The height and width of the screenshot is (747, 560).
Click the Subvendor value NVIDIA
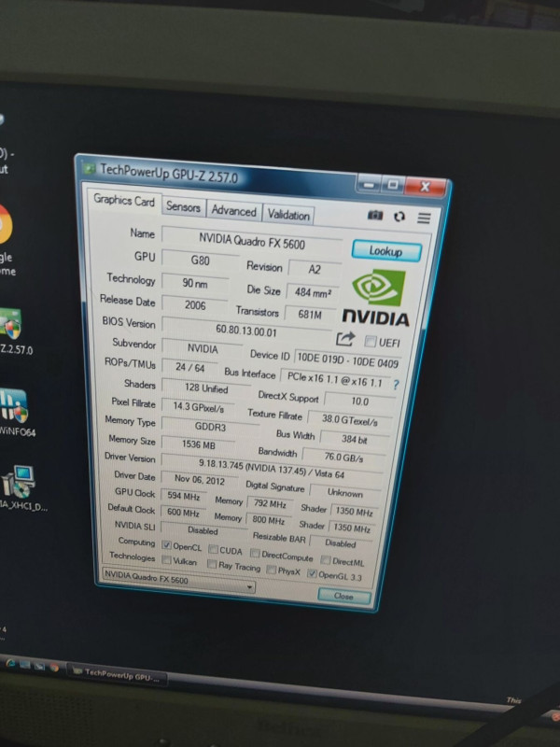tap(203, 348)
